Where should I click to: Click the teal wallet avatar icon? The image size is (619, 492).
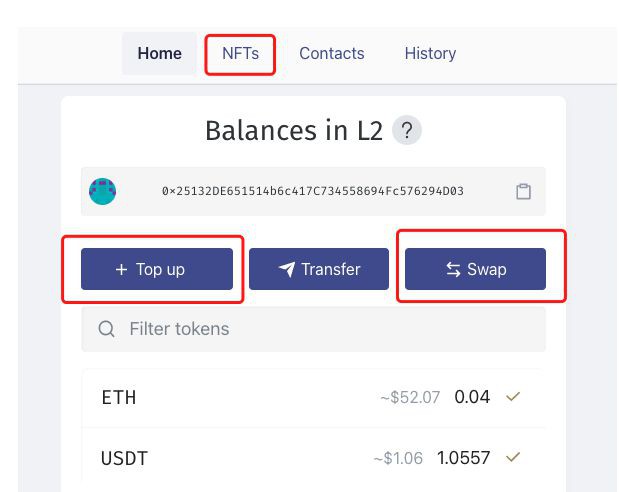click(x=102, y=191)
